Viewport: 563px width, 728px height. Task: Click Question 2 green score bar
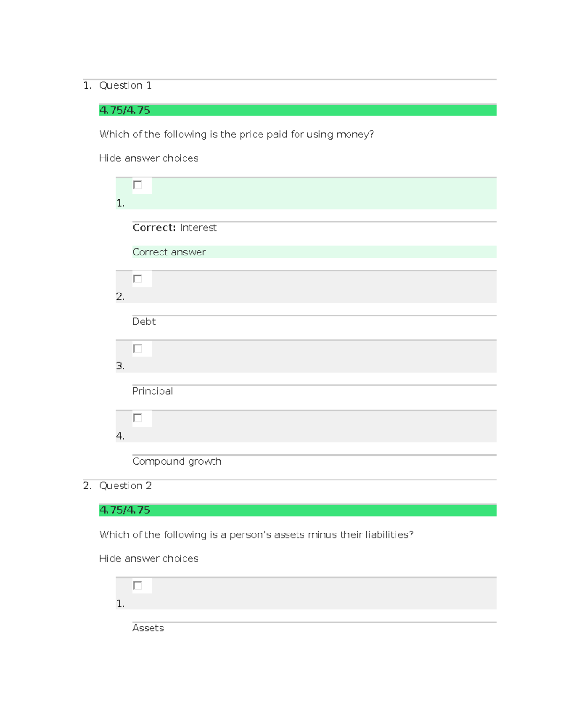[x=297, y=510]
